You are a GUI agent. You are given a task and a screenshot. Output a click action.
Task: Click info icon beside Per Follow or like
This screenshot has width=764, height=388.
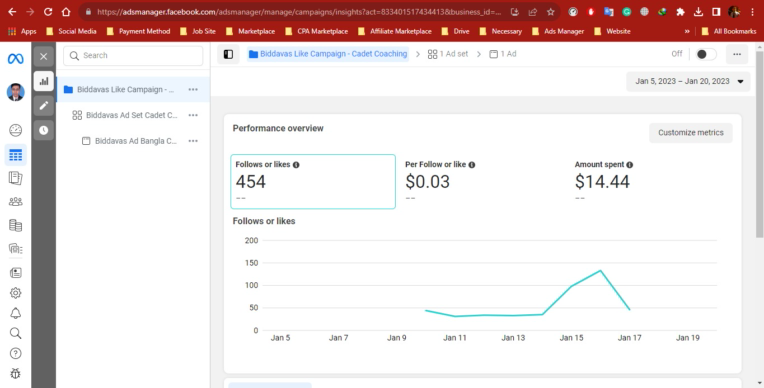(x=472, y=165)
